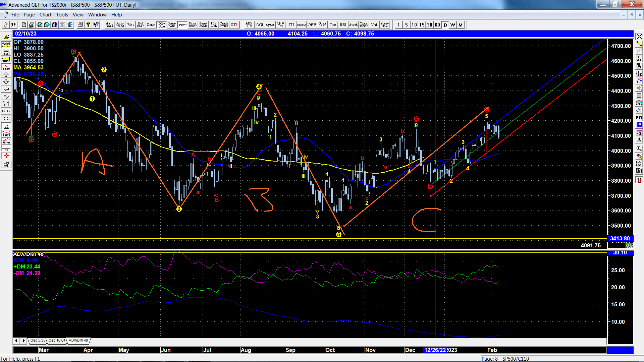This screenshot has height=362, width=644.
Task: Click the 12/26/22 date marker
Action: coord(435,350)
